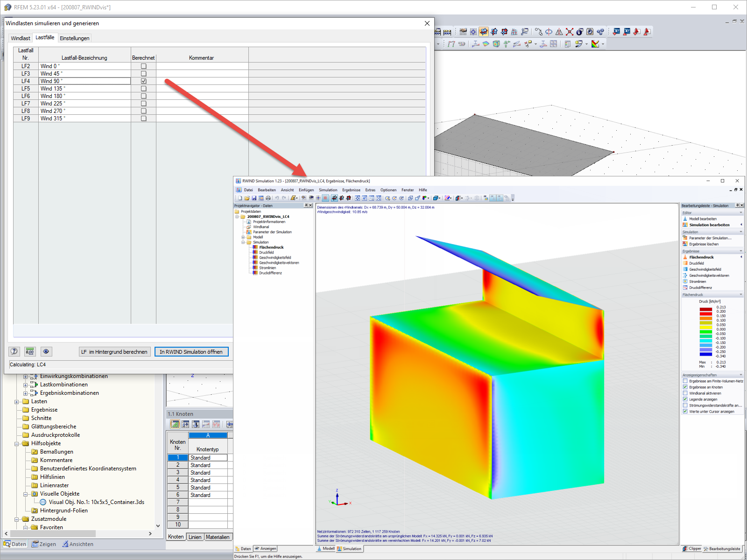The width and height of the screenshot is (747, 560).
Task: Expand Lastkombinationen tree node
Action: tap(26, 385)
